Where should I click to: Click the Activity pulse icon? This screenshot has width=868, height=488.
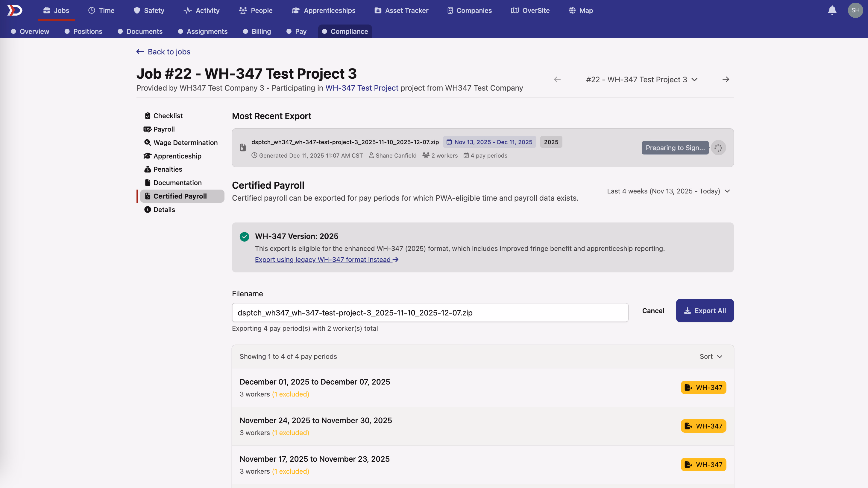[188, 10]
